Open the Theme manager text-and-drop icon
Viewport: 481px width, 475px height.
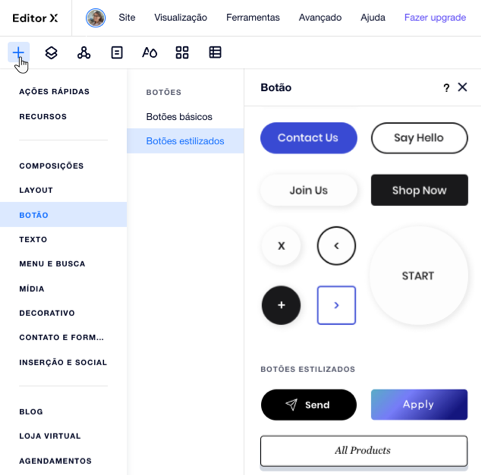click(149, 53)
